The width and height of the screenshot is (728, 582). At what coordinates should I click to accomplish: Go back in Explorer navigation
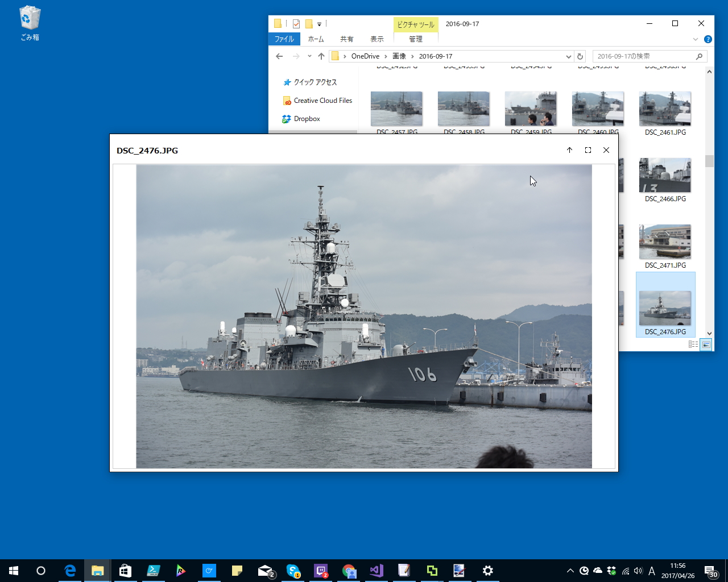[279, 56]
